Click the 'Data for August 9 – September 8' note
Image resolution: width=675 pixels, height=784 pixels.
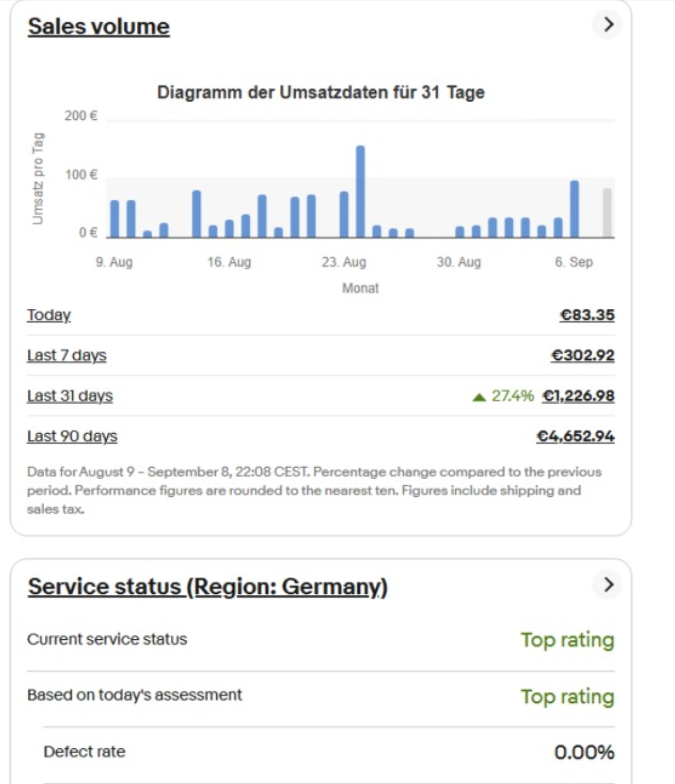pos(314,490)
